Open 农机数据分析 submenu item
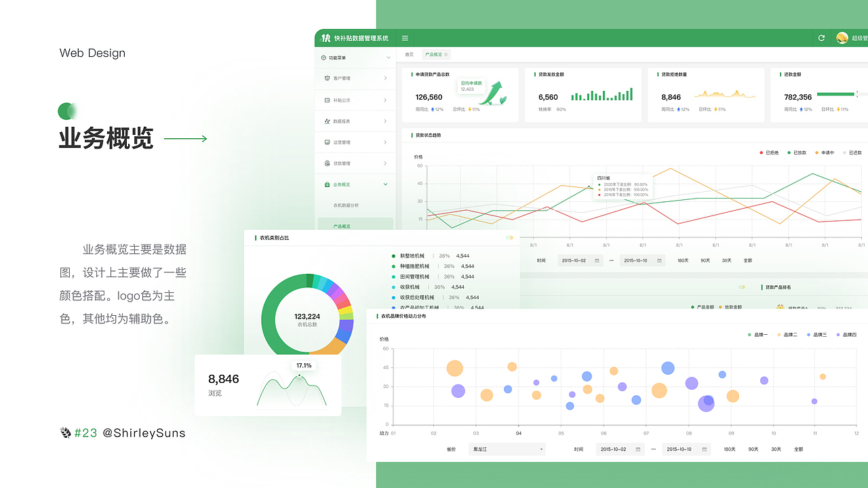The width and height of the screenshot is (868, 488). (x=346, y=205)
